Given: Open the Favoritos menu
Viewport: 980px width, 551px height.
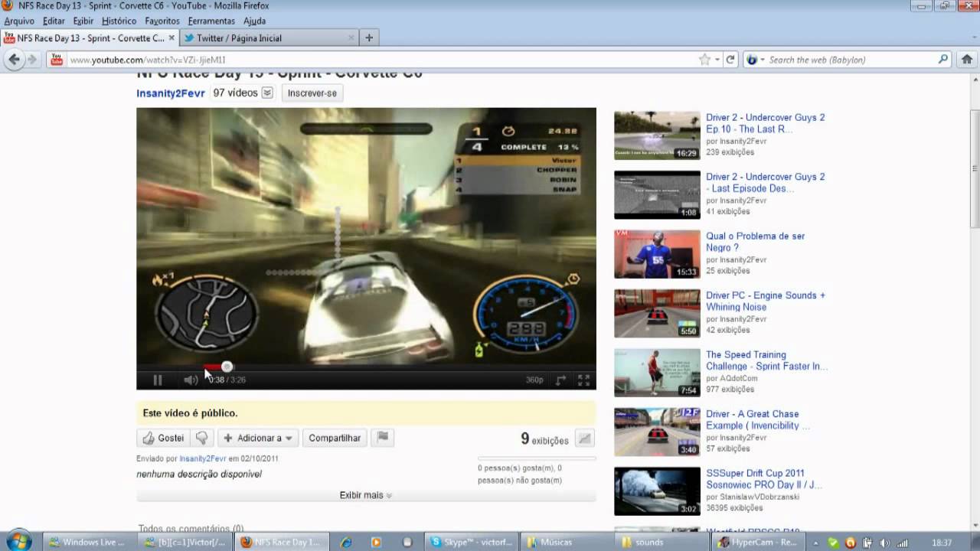Looking at the screenshot, I should click(162, 21).
